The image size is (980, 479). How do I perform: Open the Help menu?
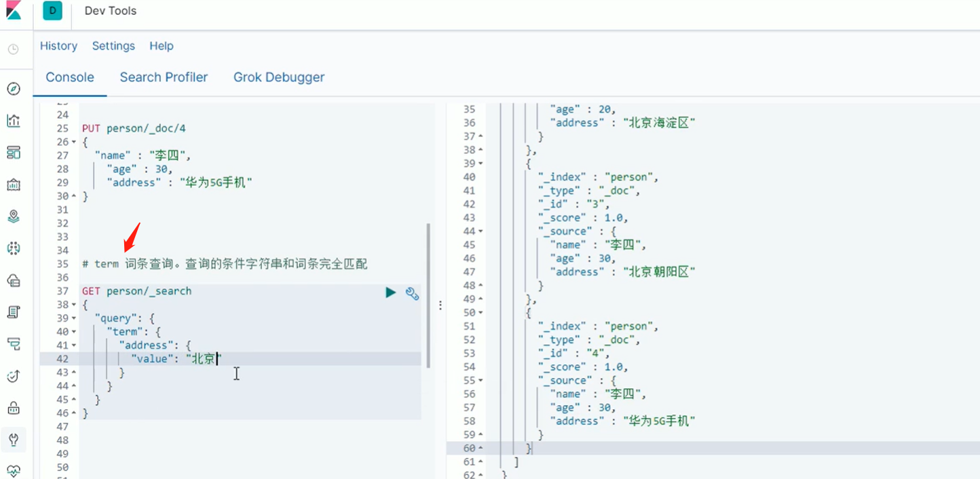coord(162,46)
